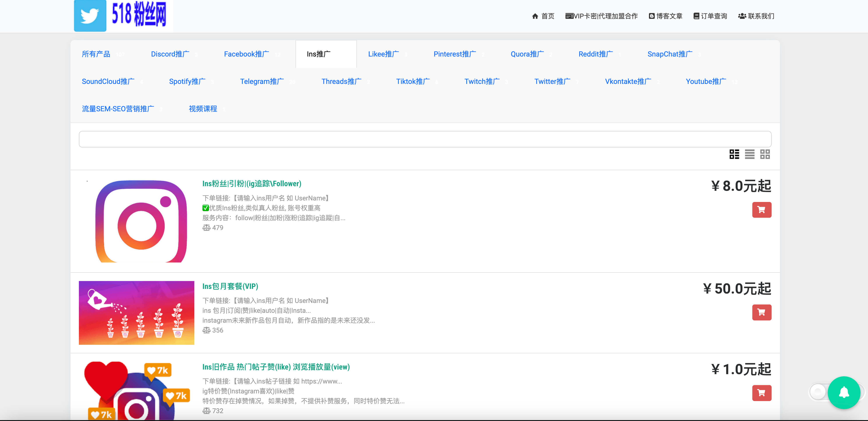Select the Likee推广 tab

(x=388, y=54)
